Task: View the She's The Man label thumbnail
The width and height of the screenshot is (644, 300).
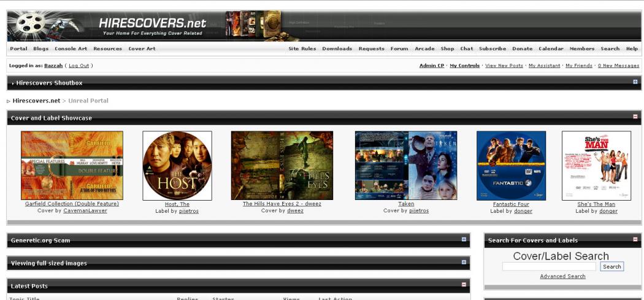Action: pos(596,166)
